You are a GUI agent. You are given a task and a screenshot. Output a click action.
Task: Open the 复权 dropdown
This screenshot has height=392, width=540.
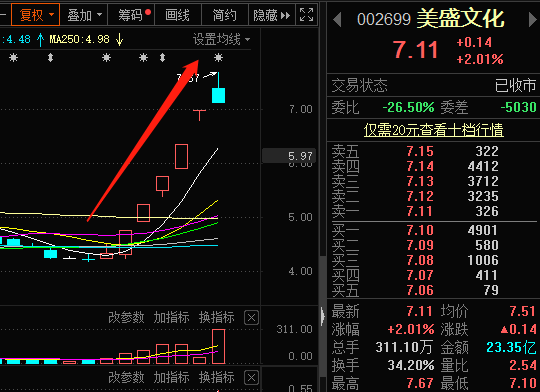[x=35, y=15]
